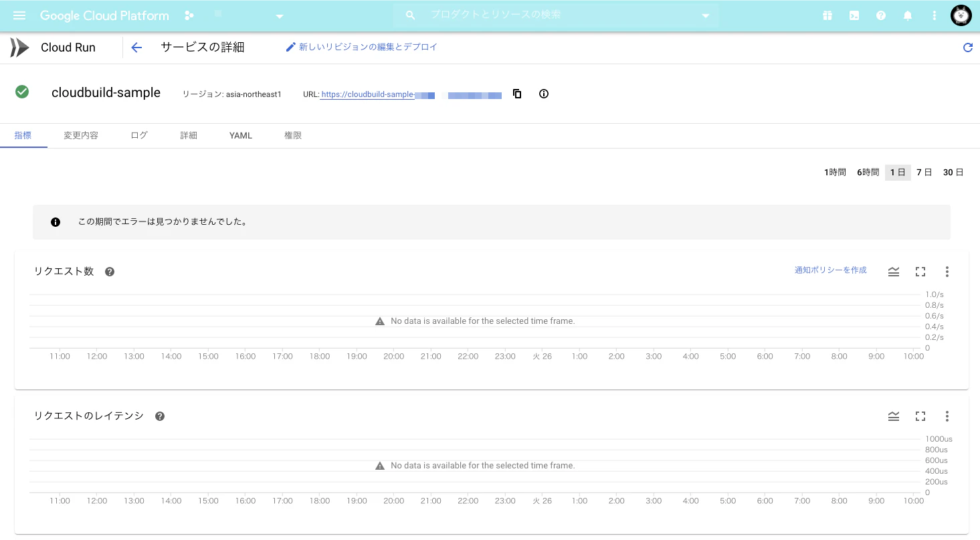
Task: Show URL info via the info icon
Action: click(x=544, y=94)
